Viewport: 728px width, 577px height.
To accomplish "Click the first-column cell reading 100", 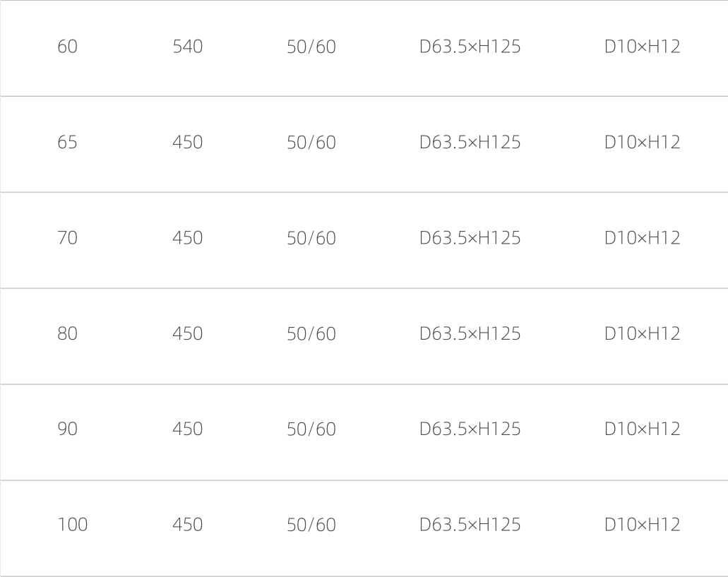I will pyautogui.click(x=72, y=525).
